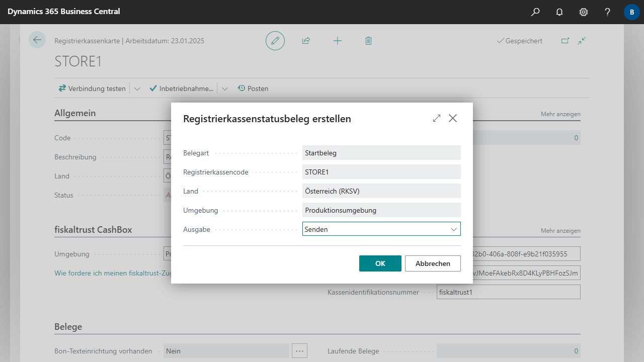Click the Umgebung field Produktionsumgebung
This screenshot has width=644, height=362.
point(381,210)
